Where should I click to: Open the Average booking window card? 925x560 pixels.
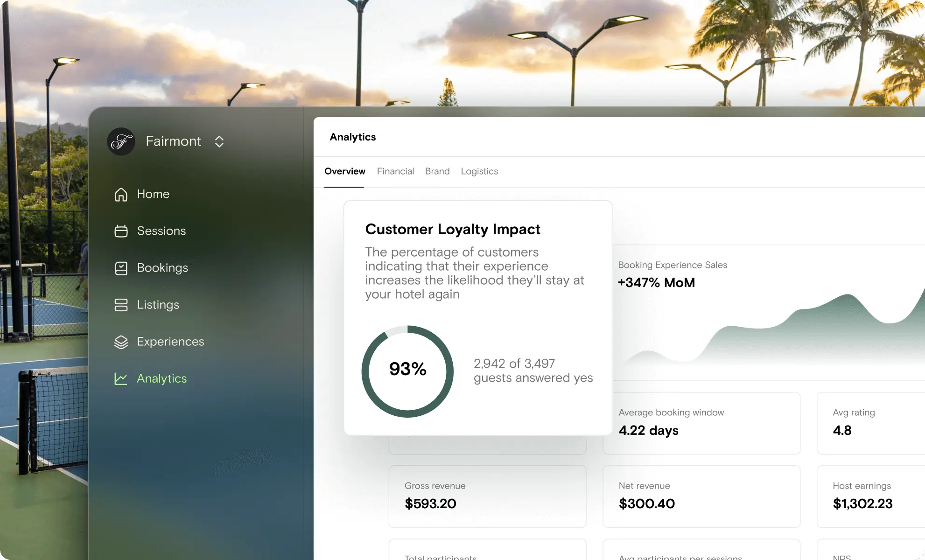point(701,423)
